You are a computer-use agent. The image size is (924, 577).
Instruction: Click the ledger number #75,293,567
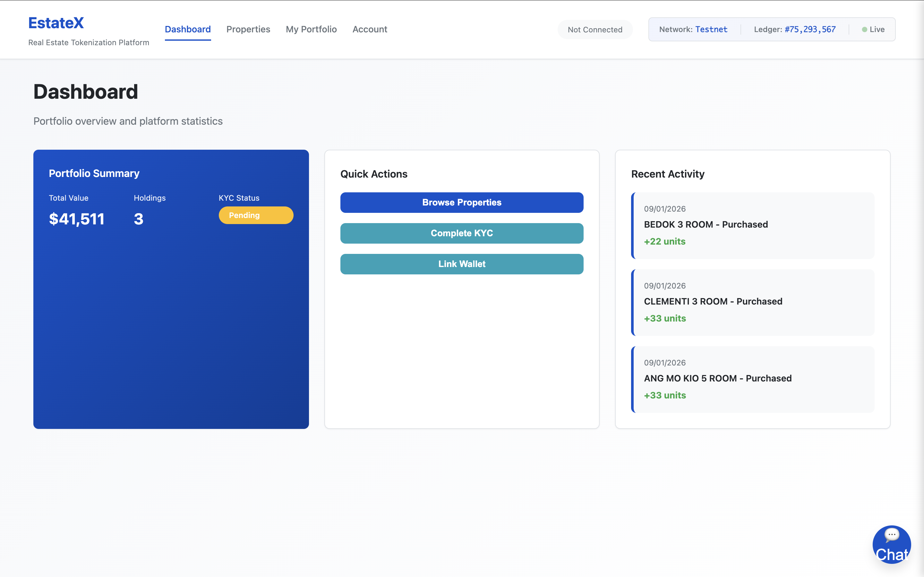tap(810, 29)
